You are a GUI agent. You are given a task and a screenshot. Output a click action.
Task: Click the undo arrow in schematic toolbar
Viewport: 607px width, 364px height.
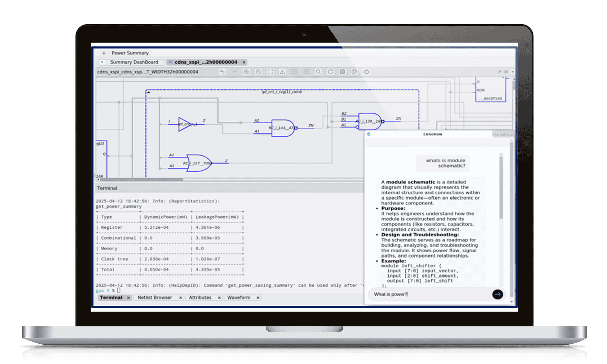tap(222, 72)
